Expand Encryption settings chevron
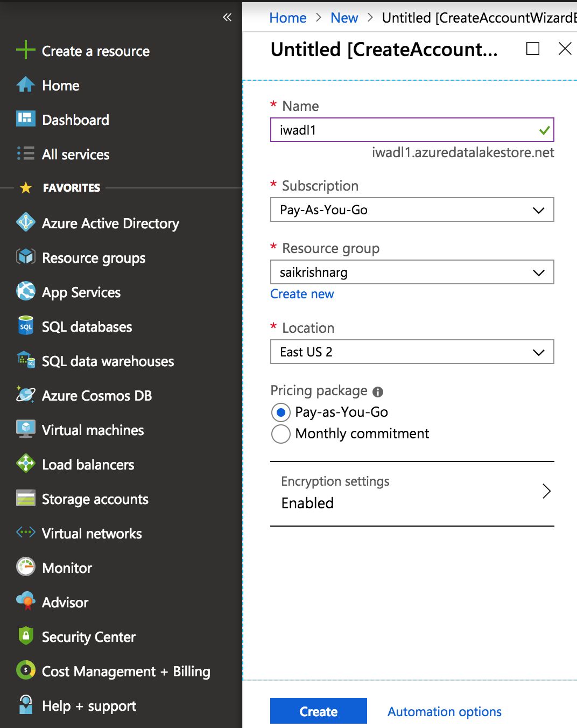Image resolution: width=577 pixels, height=728 pixels. pos(546,491)
